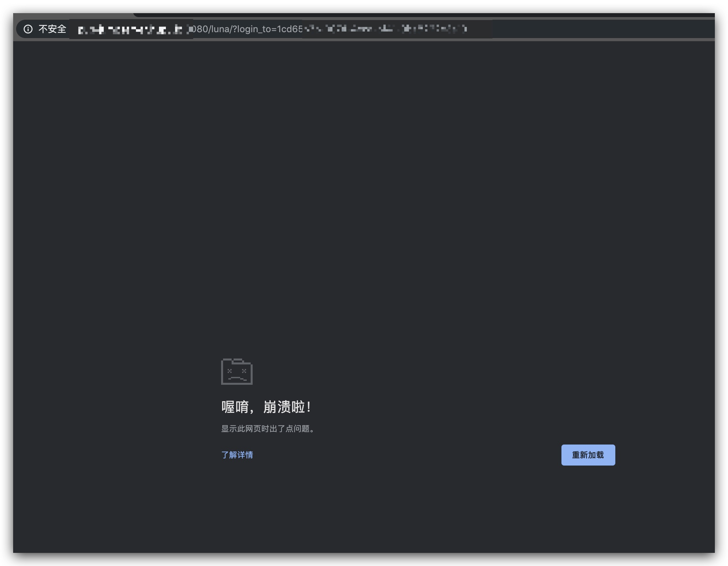Click the crashed sad-folder error icon

(x=237, y=372)
